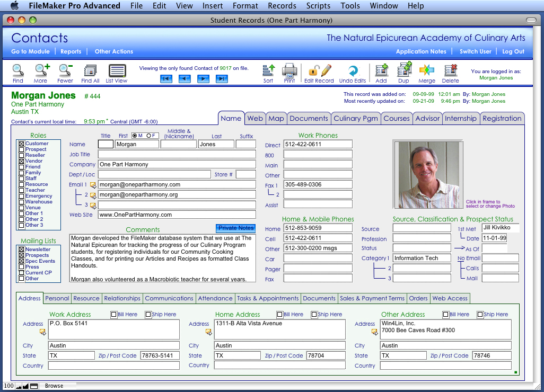The height and width of the screenshot is (392, 544).
Task: Click the Direct work phone field
Action: [x=318, y=145]
